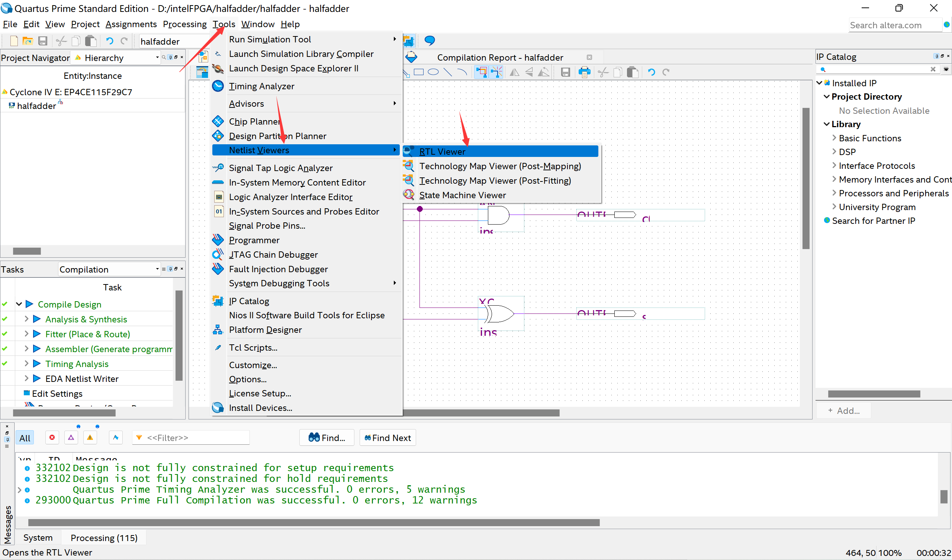The image size is (952, 560).
Task: Select RTL Viewer in Netlist Viewers submenu
Action: pyautogui.click(x=500, y=151)
